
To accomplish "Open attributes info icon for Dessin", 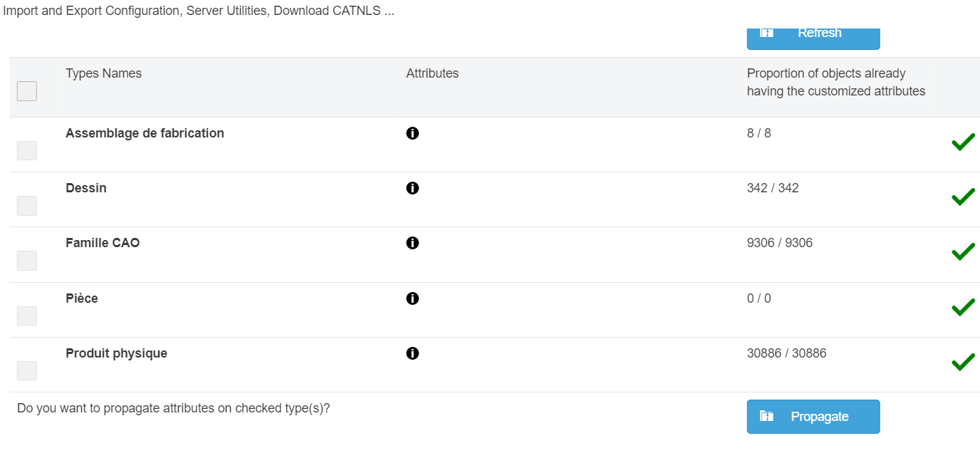I will click(x=412, y=188).
